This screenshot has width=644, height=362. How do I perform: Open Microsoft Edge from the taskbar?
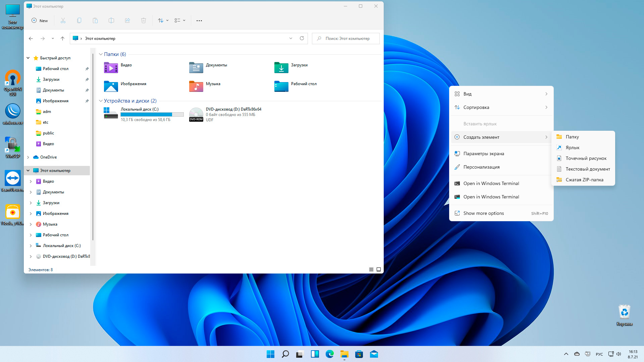click(x=329, y=354)
